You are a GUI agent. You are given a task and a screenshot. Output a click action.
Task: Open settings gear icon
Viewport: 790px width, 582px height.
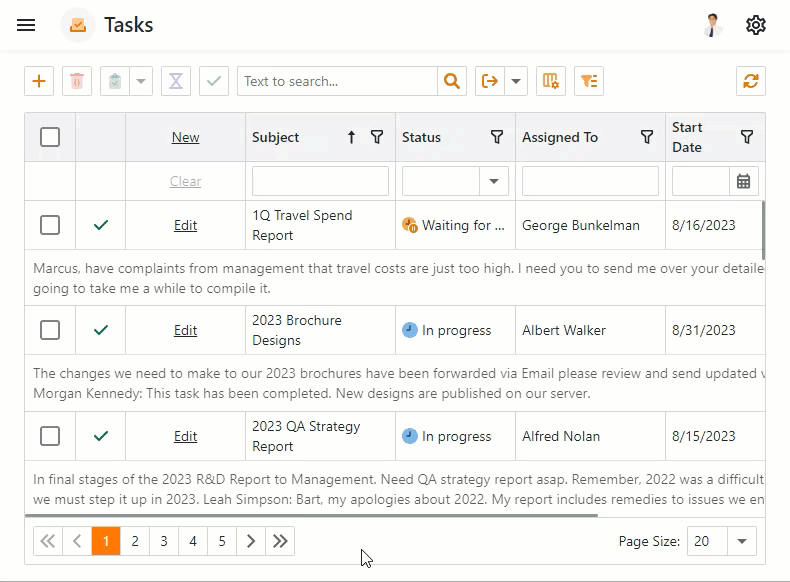pos(755,25)
